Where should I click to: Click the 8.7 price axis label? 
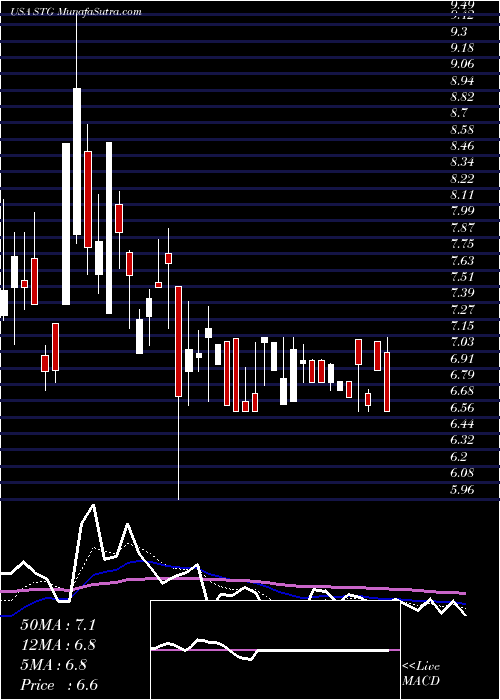458,113
